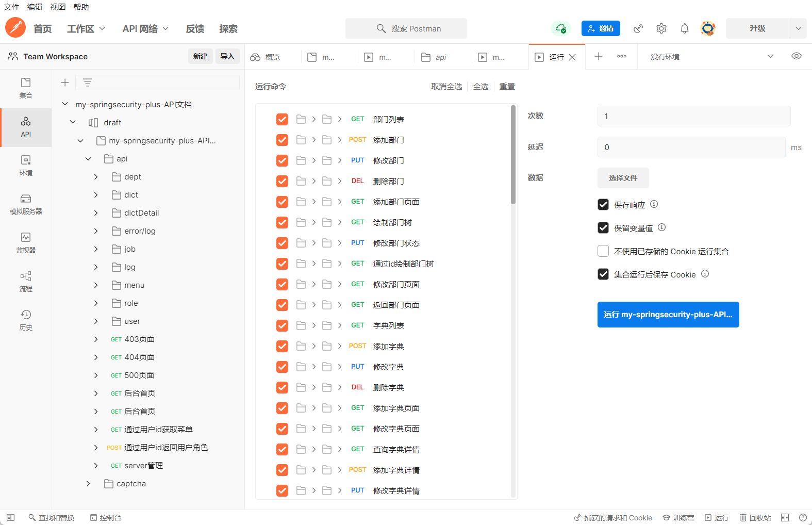Open the 环境 environments sidebar icon
Viewport: 812px width, 525px height.
(26, 166)
